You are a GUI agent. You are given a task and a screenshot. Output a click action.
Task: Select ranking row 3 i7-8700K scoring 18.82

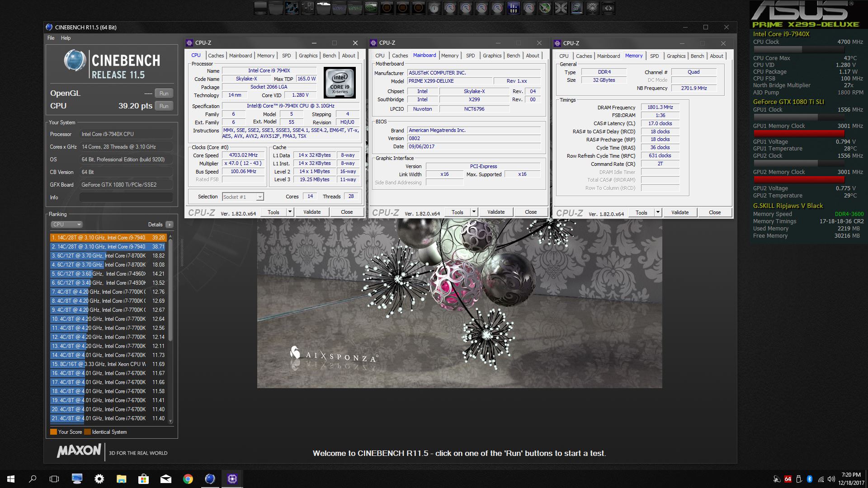click(108, 256)
